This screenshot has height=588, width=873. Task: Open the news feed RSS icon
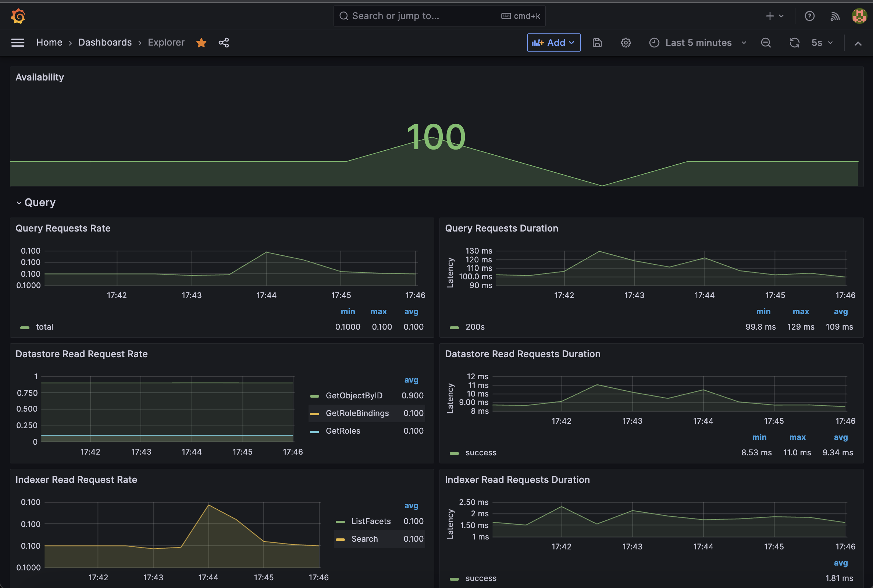tap(835, 16)
